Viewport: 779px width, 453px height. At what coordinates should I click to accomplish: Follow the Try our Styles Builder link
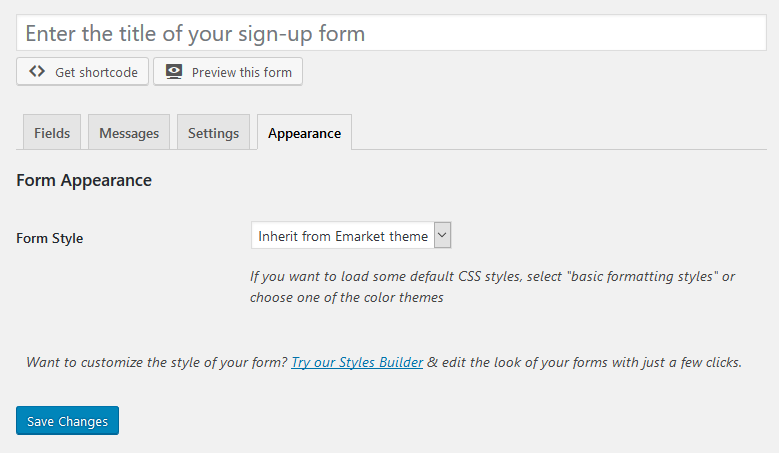357,362
